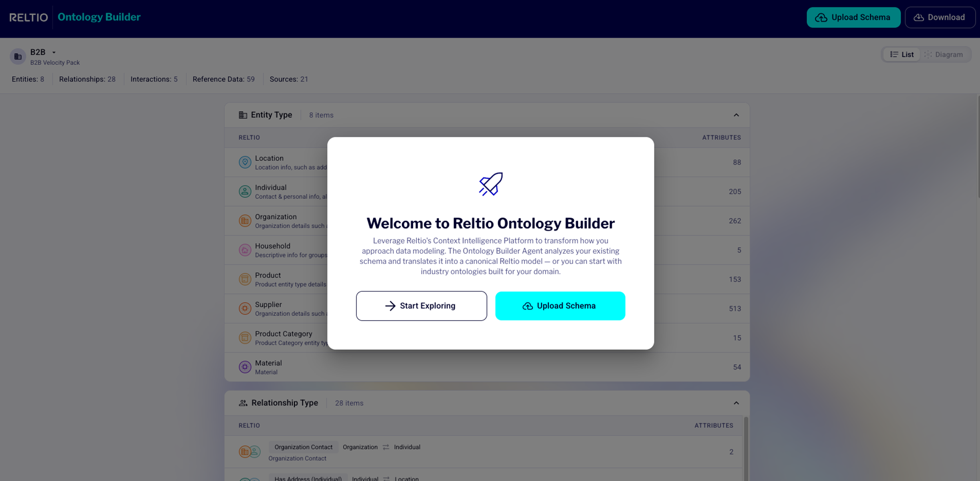
Task: Select the Supplier entity row name
Action: point(268,304)
